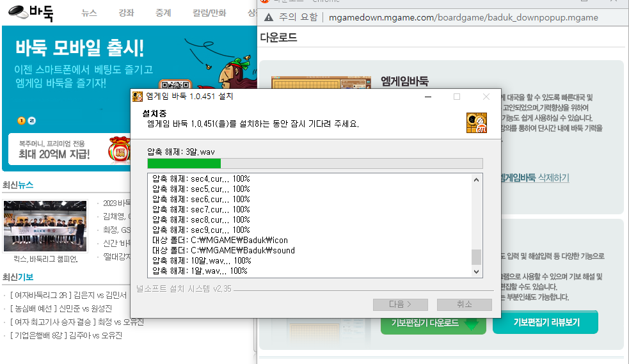Click the 널소프트 설치 시스템 v2.35 label
The width and height of the screenshot is (629, 364).
tap(184, 289)
